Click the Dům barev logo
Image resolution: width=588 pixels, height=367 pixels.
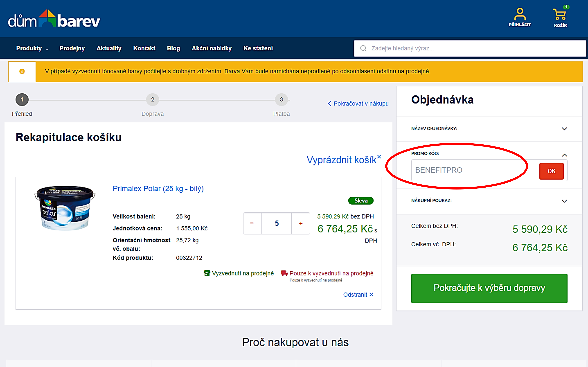(x=54, y=19)
